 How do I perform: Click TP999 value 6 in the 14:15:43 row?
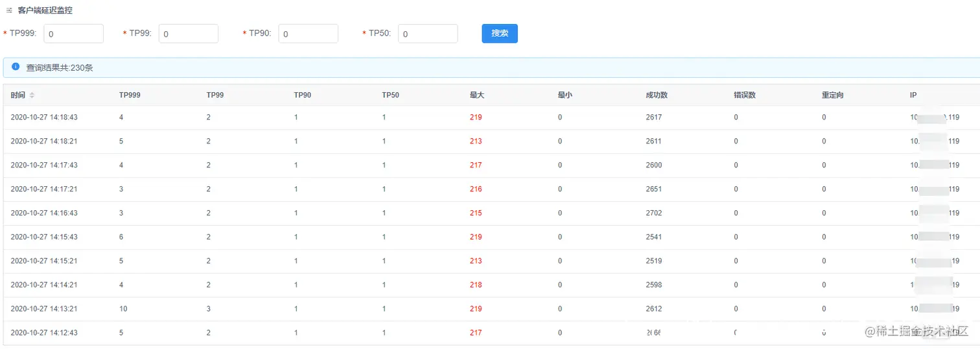pos(121,237)
